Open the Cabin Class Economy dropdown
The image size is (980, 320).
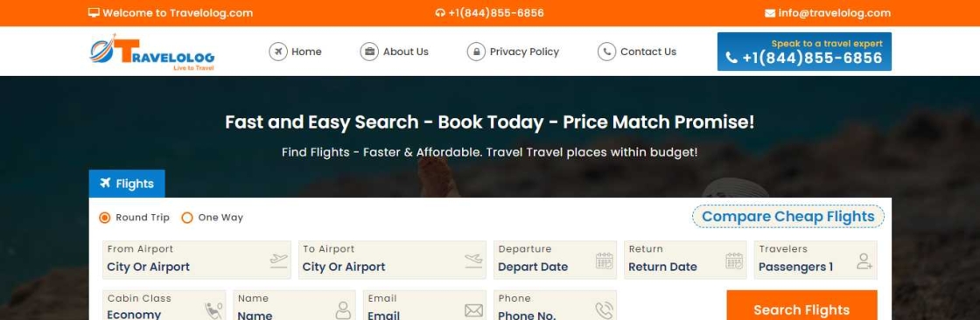(164, 306)
